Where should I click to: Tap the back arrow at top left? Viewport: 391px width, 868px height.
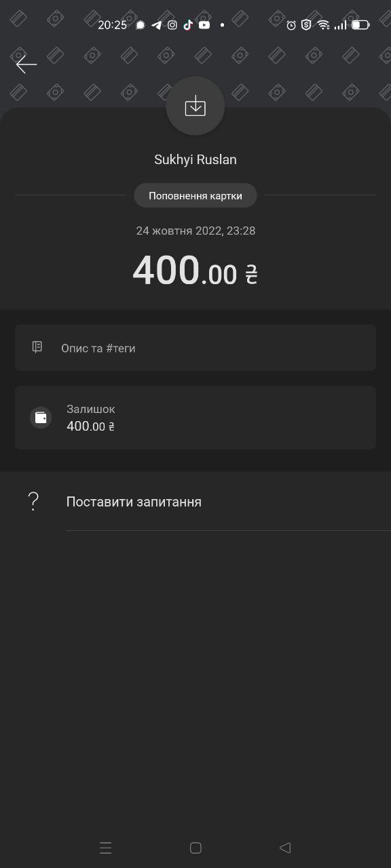pos(26,64)
